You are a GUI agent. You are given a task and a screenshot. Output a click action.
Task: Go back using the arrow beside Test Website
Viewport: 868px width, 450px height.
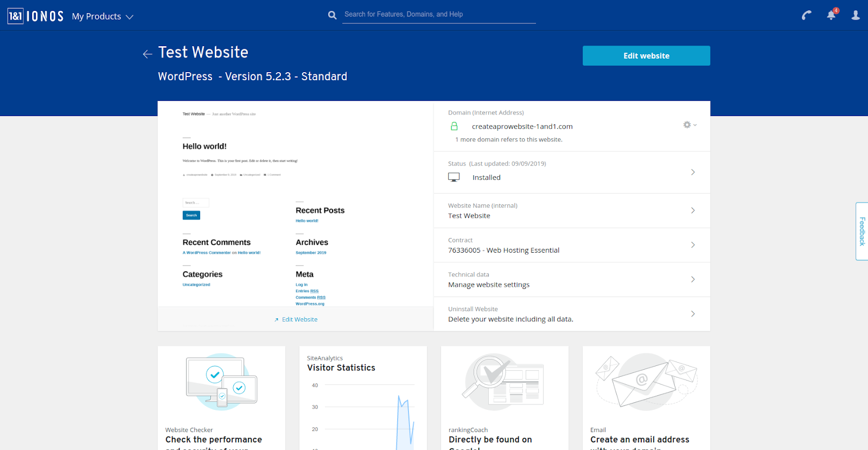[x=148, y=54]
